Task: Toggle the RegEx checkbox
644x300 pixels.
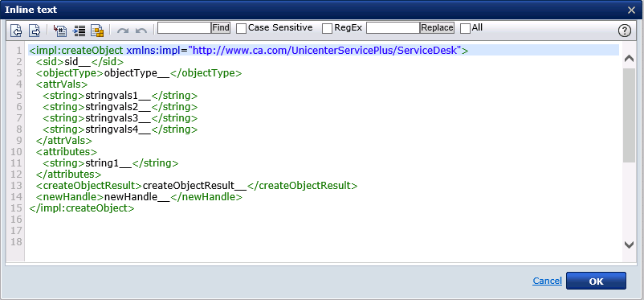Action: [x=328, y=28]
